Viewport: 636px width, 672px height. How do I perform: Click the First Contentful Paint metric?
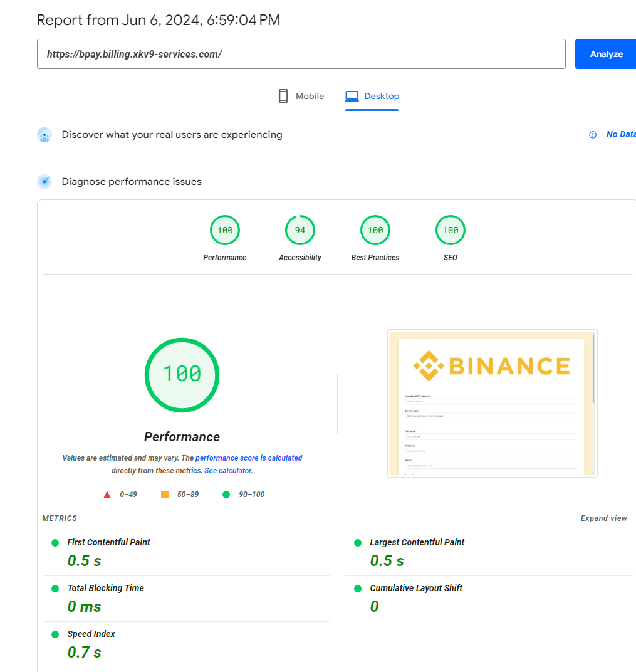click(x=108, y=542)
